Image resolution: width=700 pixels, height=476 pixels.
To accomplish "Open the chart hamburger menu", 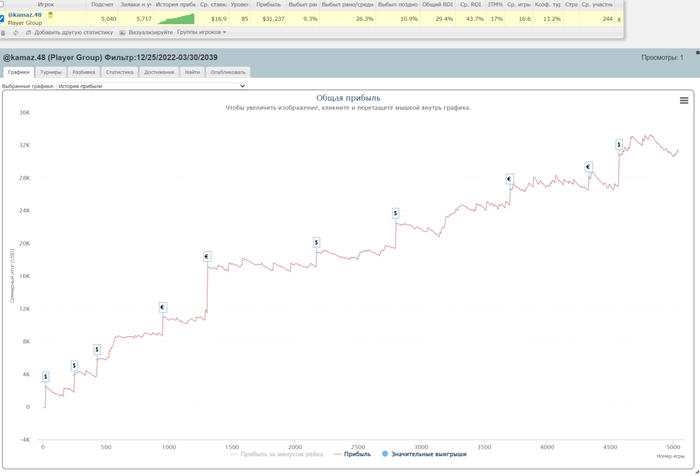I will [683, 100].
